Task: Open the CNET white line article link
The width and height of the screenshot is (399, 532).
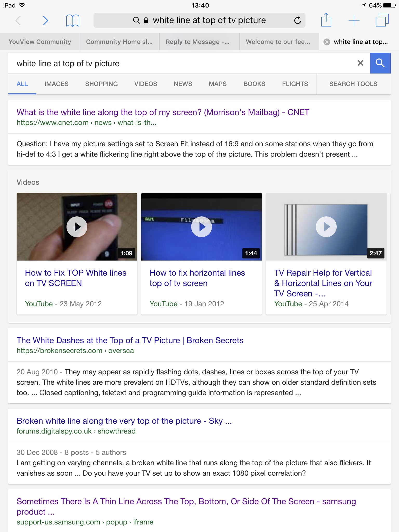Action: [x=163, y=112]
